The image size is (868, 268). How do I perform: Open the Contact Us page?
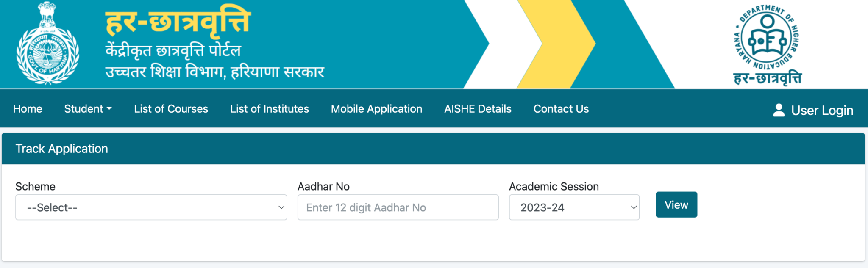(x=561, y=109)
